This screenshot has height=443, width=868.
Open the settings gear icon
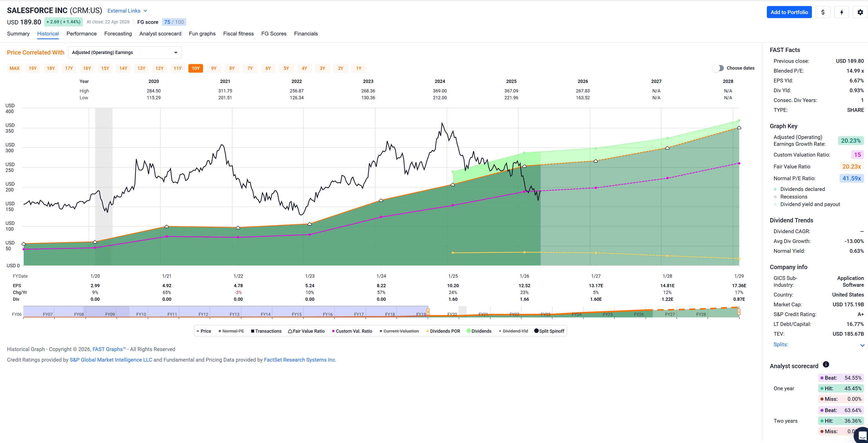[860, 12]
